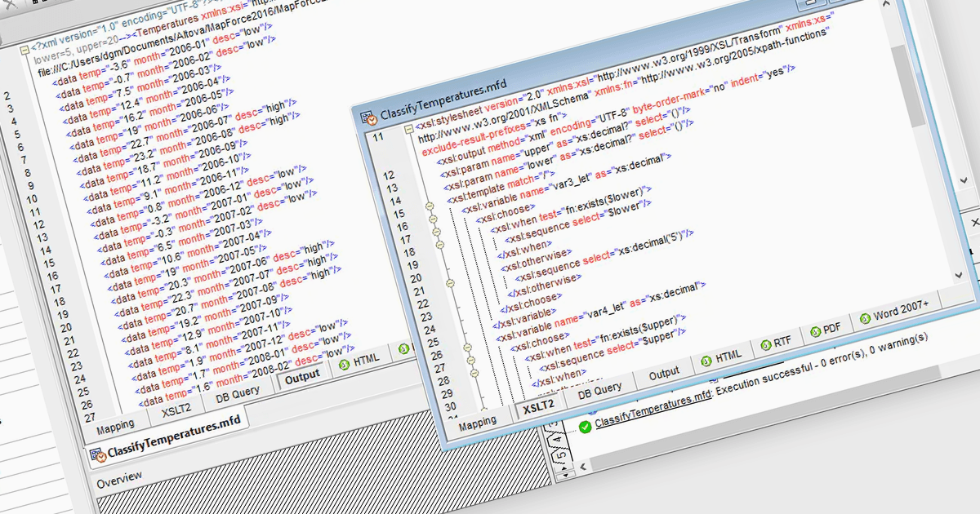Screen dimensions: 980x514
Task: Click the MapForce icon in front window title
Action: [x=370, y=119]
